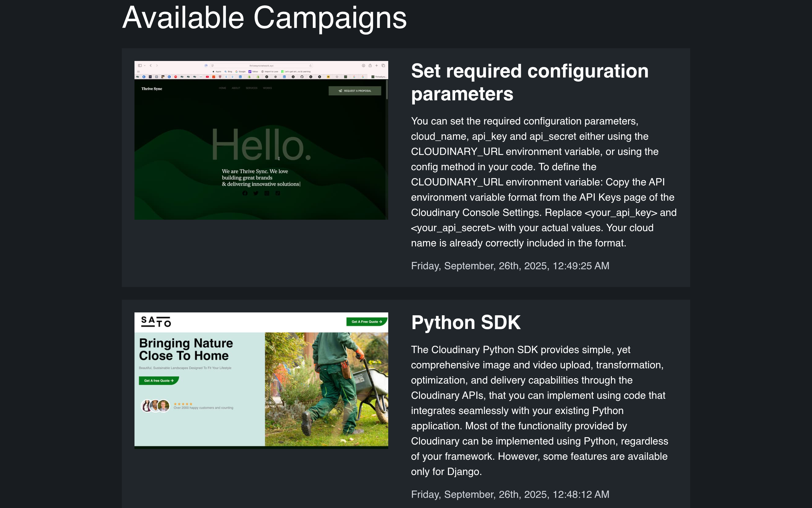This screenshot has width=812, height=508.
Task: Select the 12:48:12 AM campaign timestamp
Action: tap(510, 494)
